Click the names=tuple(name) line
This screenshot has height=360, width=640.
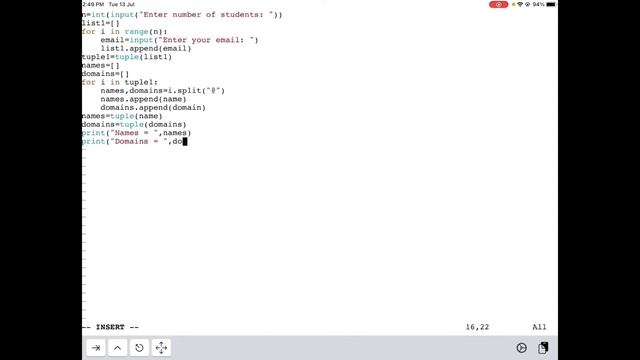(122, 116)
